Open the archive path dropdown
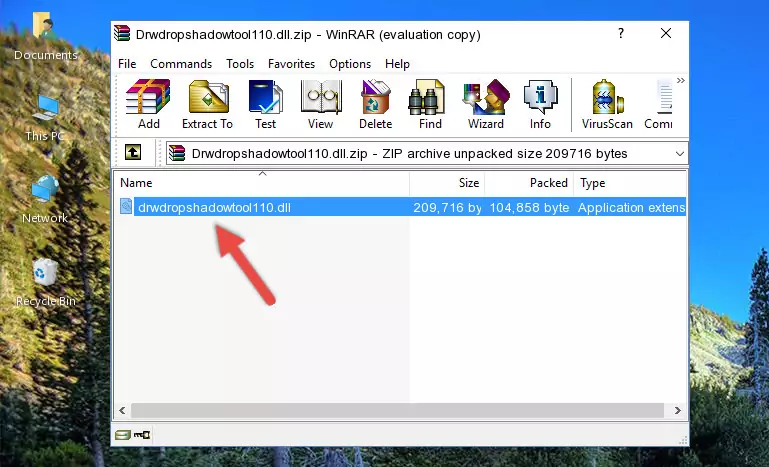Image resolution: width=769 pixels, height=467 pixels. 679,154
